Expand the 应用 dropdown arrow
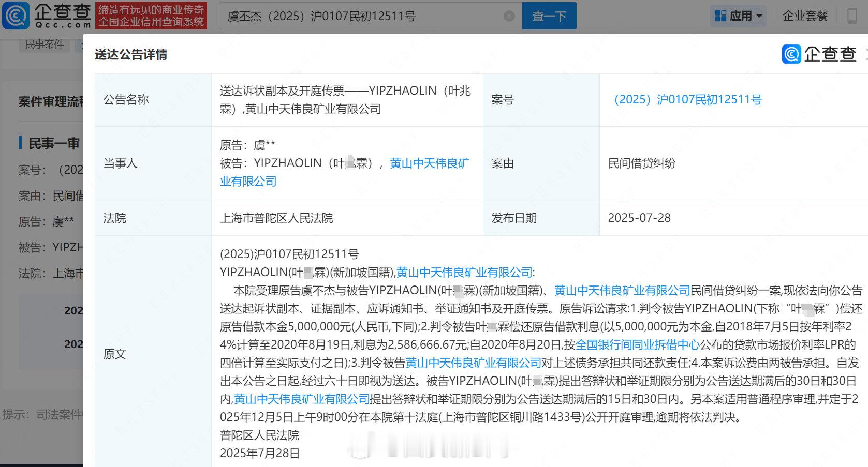This screenshot has width=868, height=467. (759, 16)
